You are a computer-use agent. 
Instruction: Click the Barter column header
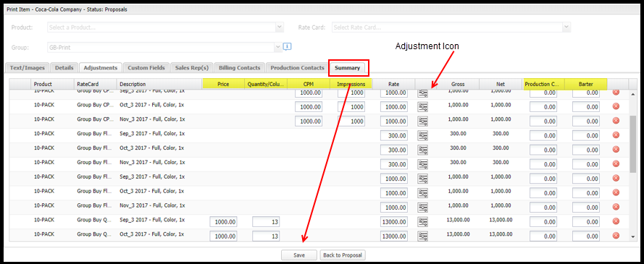click(586, 84)
